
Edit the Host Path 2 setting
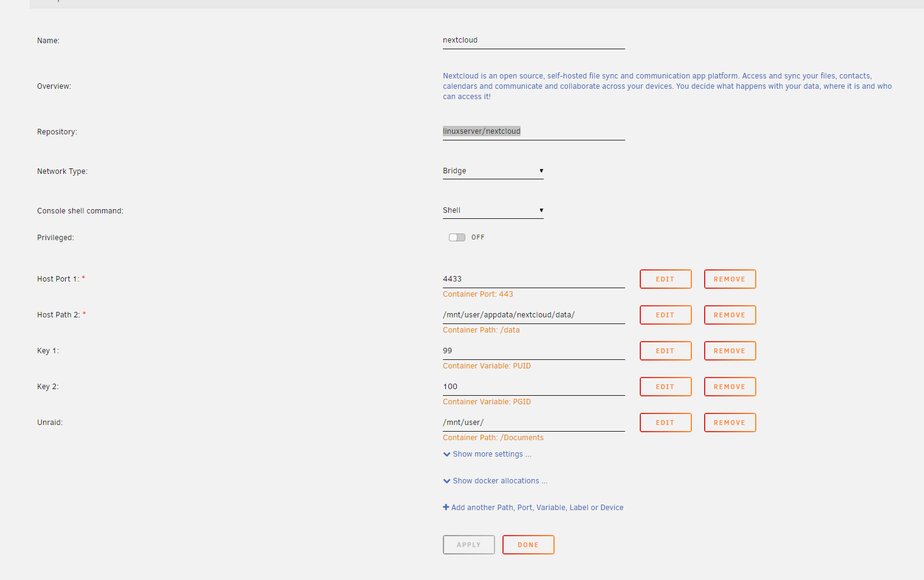point(665,315)
